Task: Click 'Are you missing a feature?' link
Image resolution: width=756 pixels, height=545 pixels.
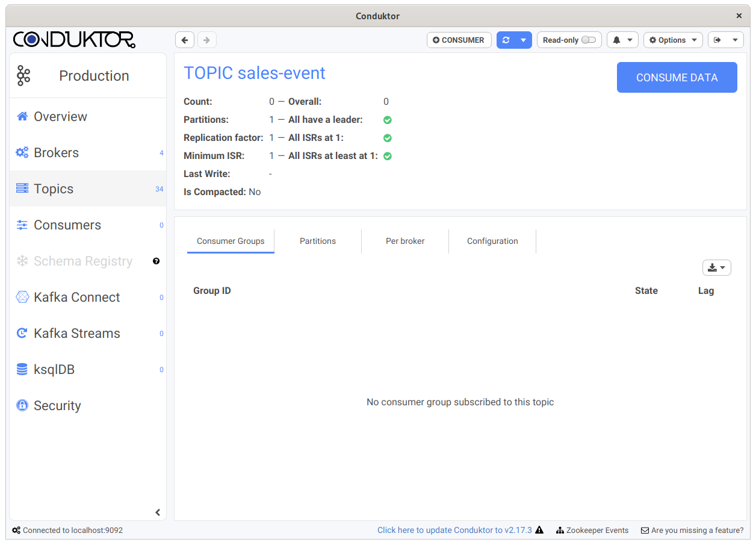Action: pos(692,531)
